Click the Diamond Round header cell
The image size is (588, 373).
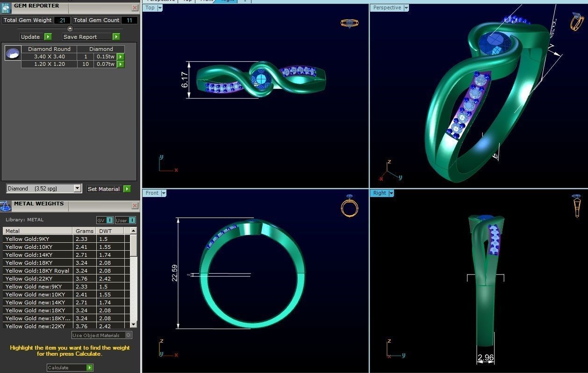(49, 49)
